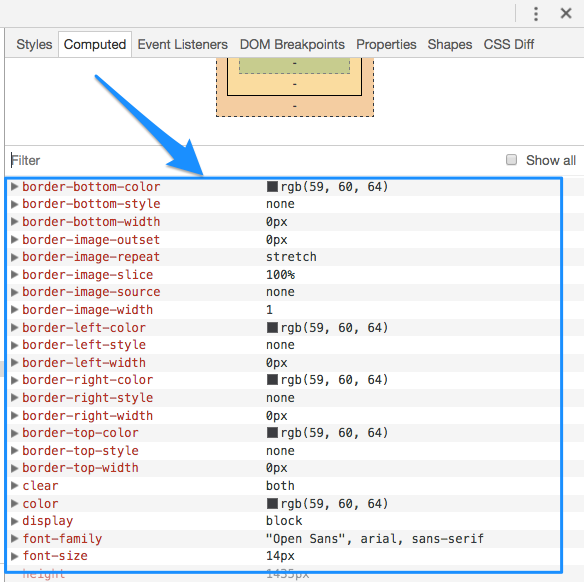Click the box model diagram border area
The width and height of the screenshot is (584, 582).
295,84
